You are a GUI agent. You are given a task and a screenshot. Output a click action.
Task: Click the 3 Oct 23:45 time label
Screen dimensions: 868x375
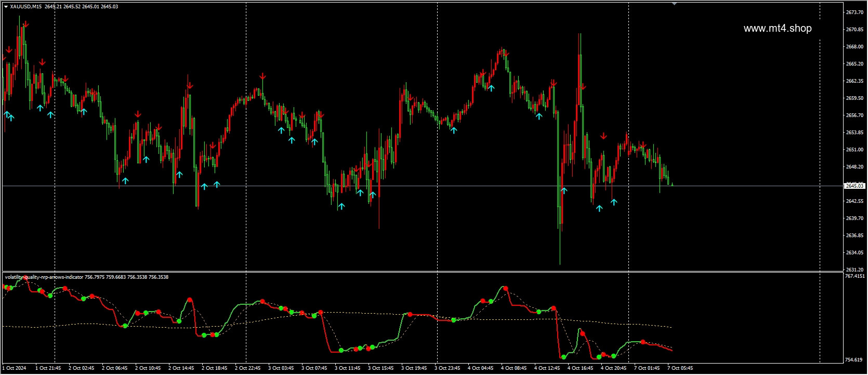(447, 368)
